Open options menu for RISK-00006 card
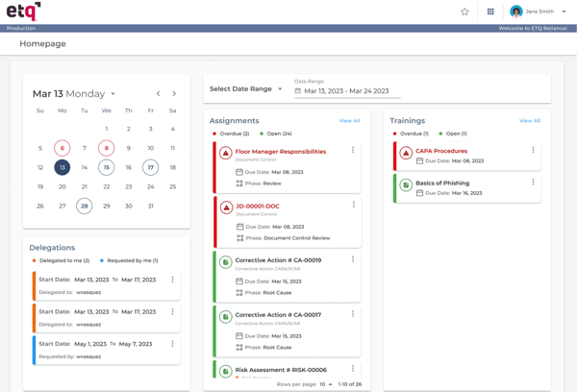This screenshot has height=392, width=577. pos(353,368)
